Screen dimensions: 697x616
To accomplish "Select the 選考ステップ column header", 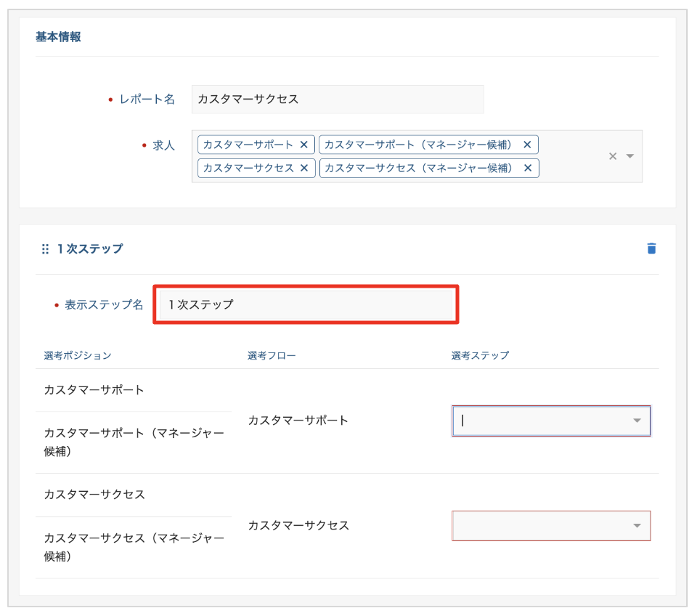I will 480,355.
